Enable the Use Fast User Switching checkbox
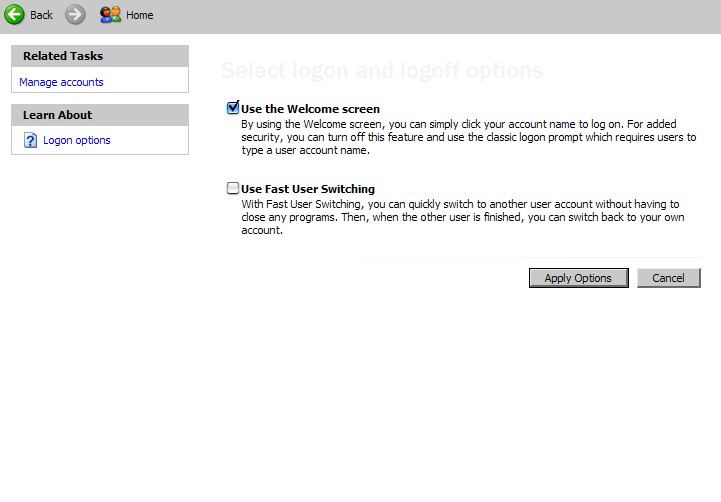Viewport: 721px width, 502px height. pyautogui.click(x=233, y=188)
